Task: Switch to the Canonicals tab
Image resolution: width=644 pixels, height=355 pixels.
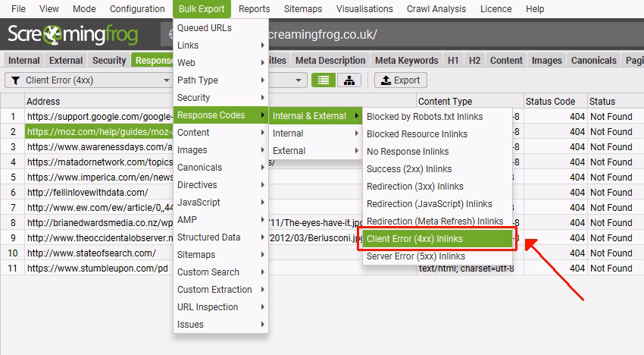Action: [593, 61]
